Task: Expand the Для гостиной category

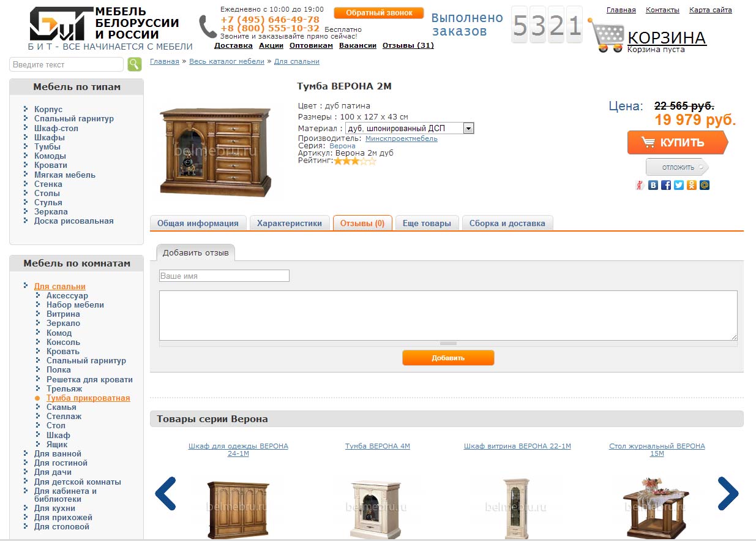Action: tap(61, 463)
